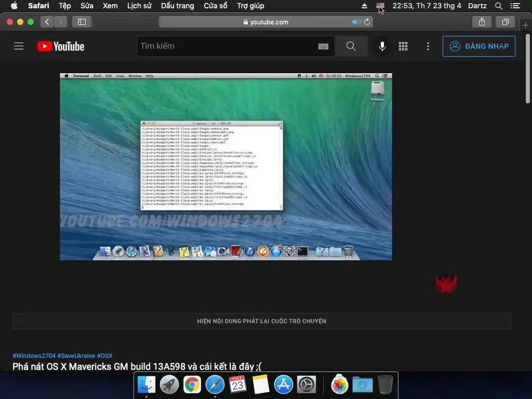The image size is (532, 399).
Task: Open a new tab with plus button
Action: tap(526, 25)
